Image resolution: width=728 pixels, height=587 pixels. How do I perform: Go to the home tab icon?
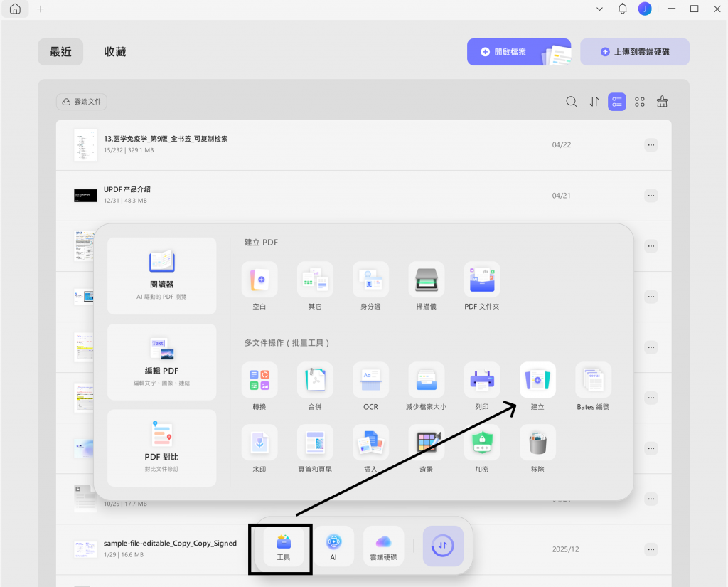pyautogui.click(x=16, y=9)
